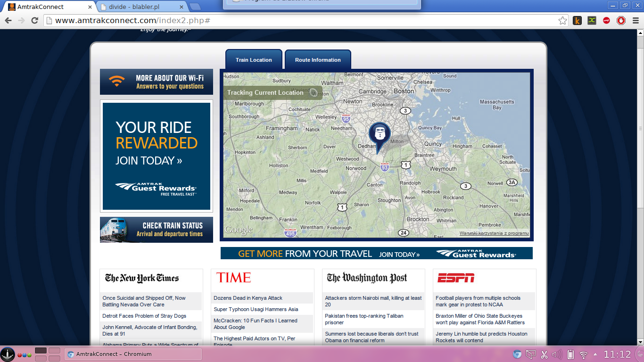Reload the page with the refresh icon
644x362 pixels.
coord(34,20)
